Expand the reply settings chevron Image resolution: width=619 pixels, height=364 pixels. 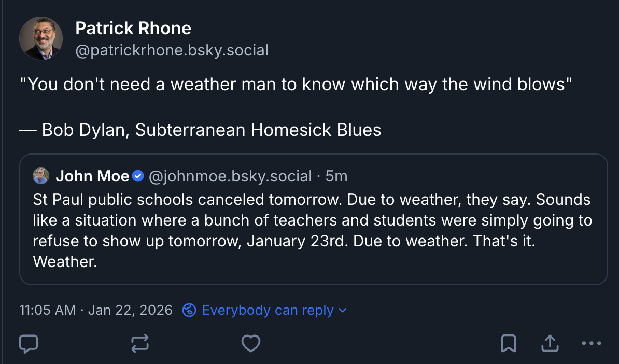[x=342, y=311]
